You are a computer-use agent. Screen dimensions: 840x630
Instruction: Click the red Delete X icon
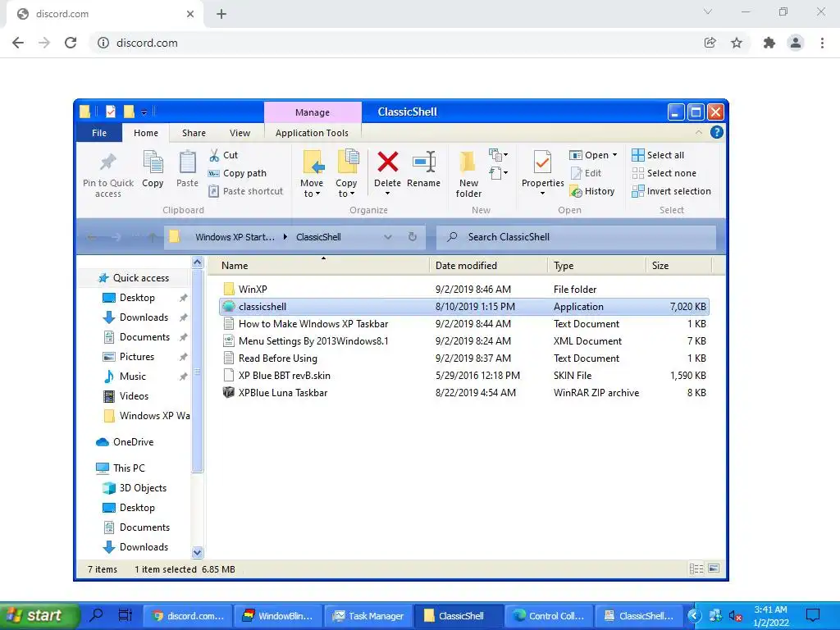pos(388,162)
